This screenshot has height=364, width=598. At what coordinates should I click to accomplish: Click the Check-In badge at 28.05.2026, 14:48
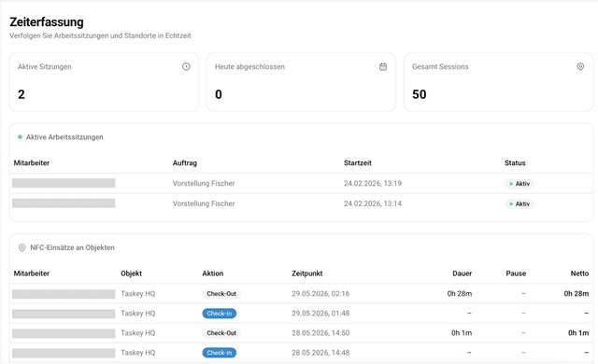click(220, 353)
